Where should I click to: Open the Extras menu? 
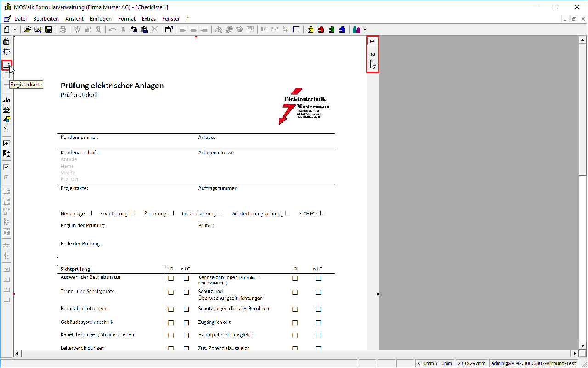(x=149, y=19)
